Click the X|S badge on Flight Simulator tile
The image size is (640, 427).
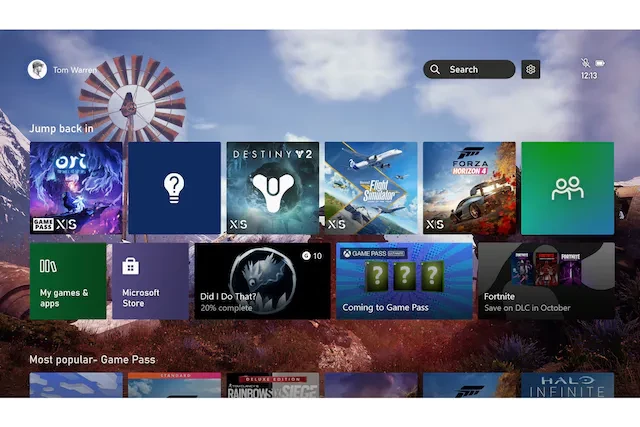pyautogui.click(x=337, y=225)
